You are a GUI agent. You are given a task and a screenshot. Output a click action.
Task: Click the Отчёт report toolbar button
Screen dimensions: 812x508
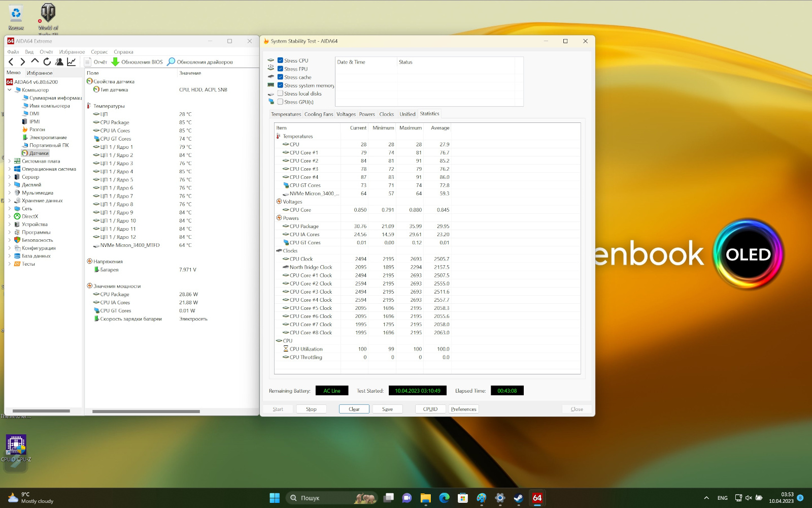click(x=96, y=62)
